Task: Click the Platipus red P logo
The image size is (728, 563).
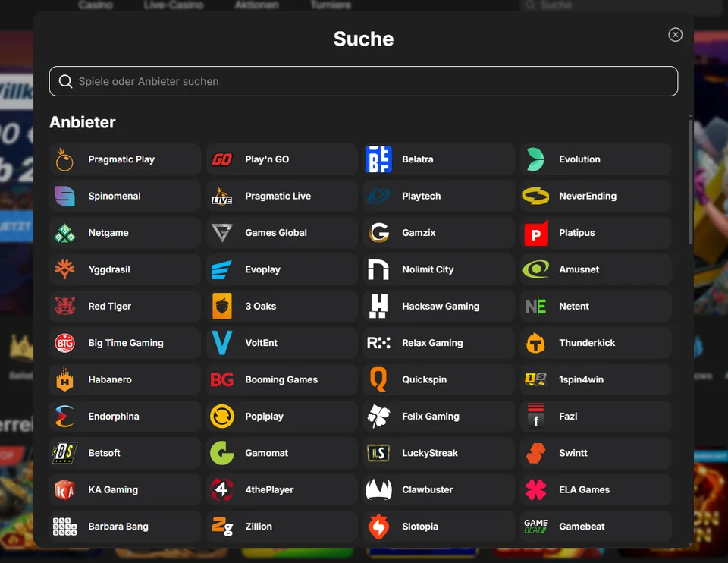Action: [x=535, y=233]
